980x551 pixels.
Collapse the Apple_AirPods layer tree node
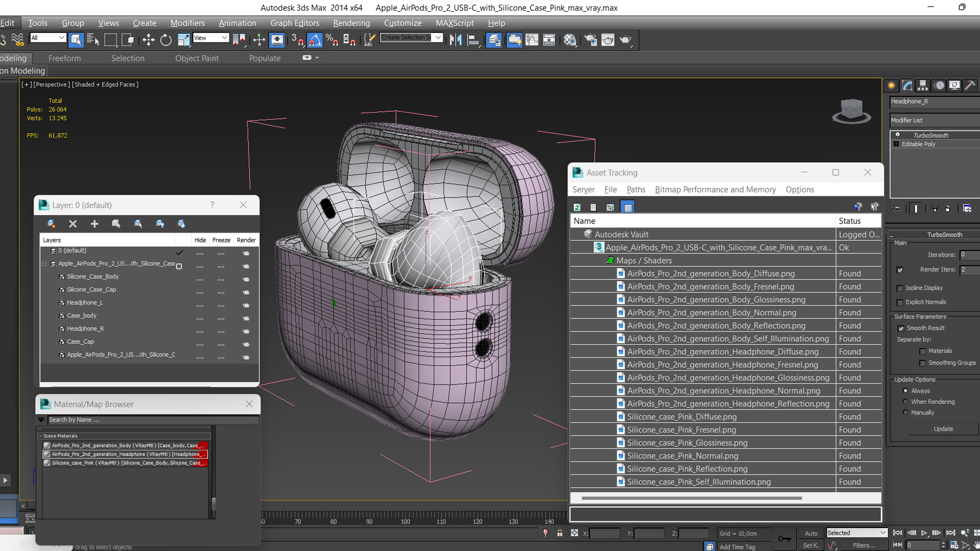(44, 264)
